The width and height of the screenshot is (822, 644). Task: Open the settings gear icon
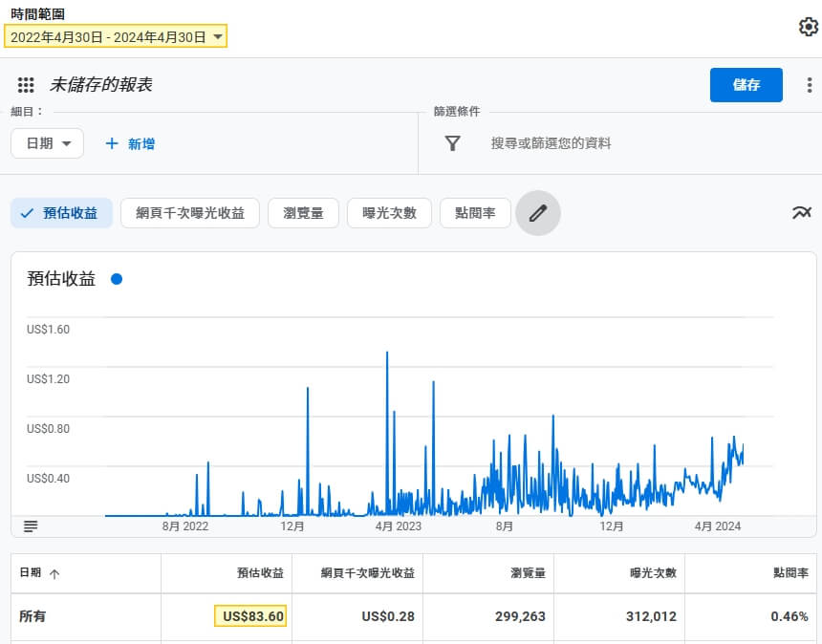tap(809, 27)
